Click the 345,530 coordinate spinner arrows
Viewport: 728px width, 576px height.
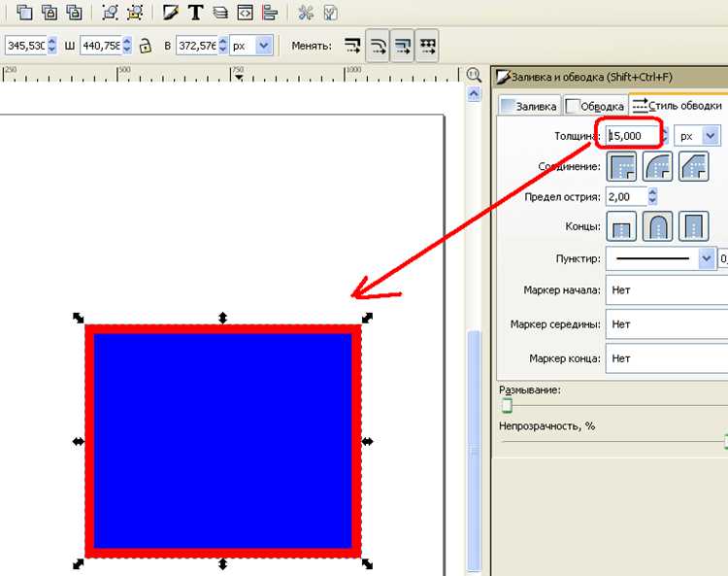pos(51,46)
